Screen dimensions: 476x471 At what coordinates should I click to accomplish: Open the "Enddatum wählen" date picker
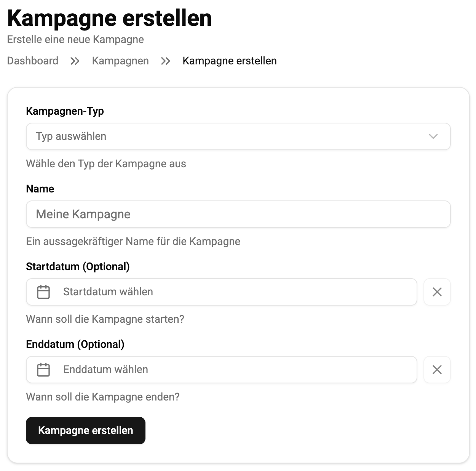click(228, 370)
